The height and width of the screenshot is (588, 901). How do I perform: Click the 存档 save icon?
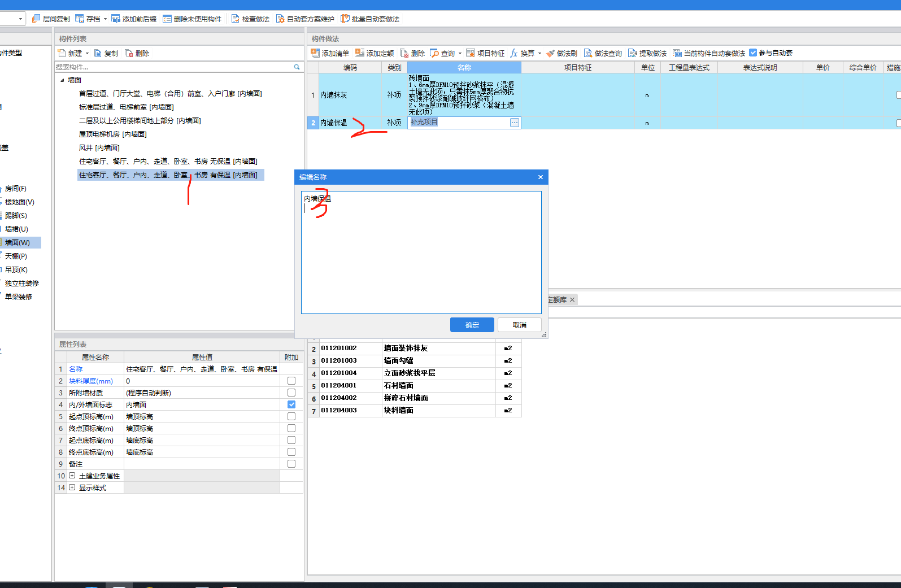tap(80, 19)
